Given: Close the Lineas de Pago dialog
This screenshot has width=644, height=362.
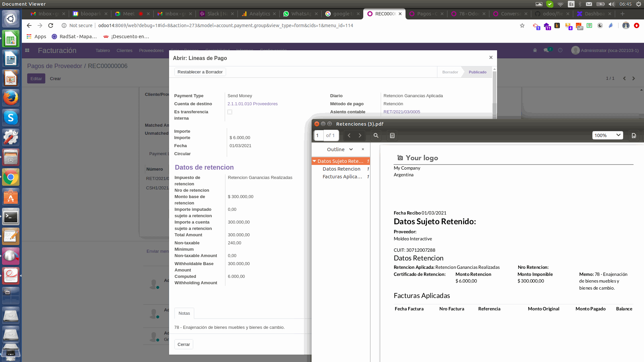Looking at the screenshot, I should 491,57.
